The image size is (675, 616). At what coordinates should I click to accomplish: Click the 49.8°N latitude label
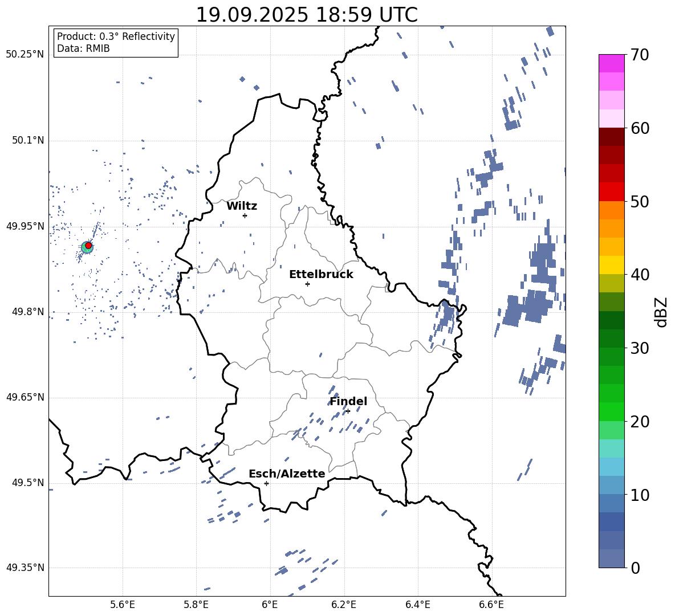[x=28, y=312]
